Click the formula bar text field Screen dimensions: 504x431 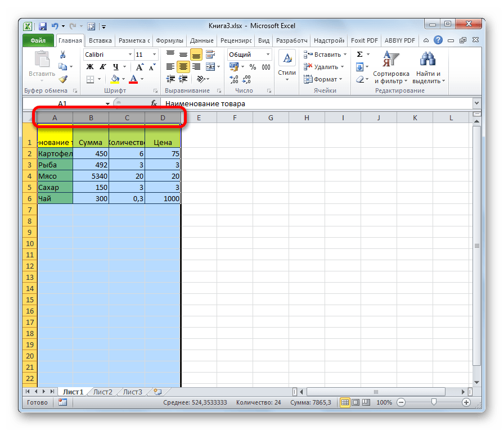[317, 103]
